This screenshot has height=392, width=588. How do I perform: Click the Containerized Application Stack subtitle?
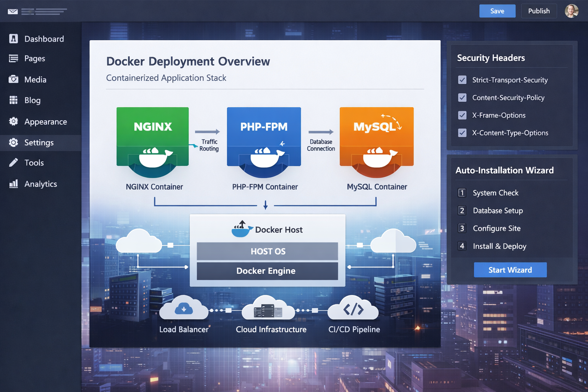(x=166, y=78)
